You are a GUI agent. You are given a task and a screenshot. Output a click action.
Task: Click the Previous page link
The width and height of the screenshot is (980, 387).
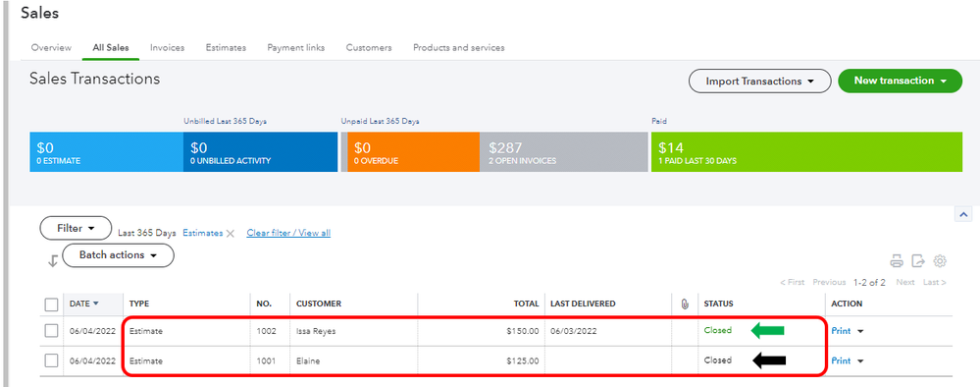(829, 283)
